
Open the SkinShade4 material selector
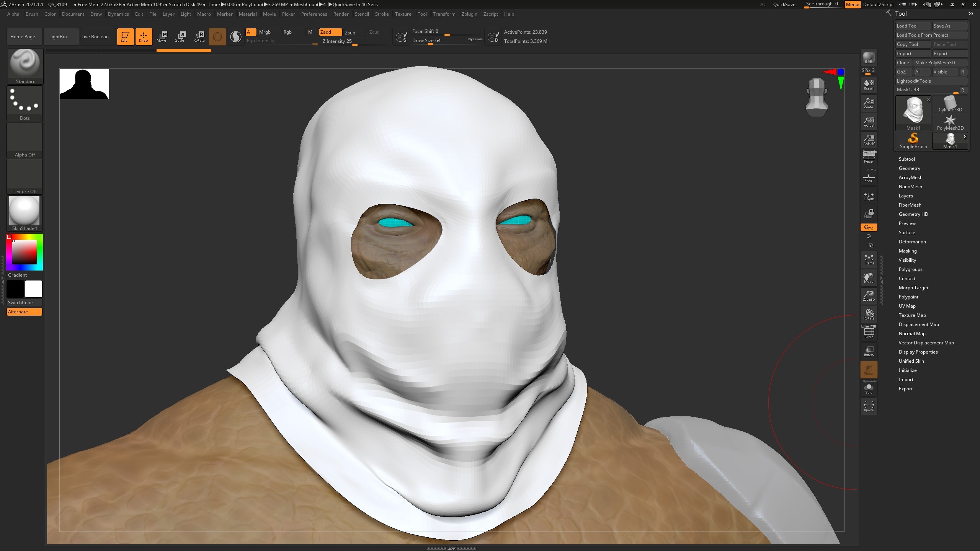(x=25, y=213)
